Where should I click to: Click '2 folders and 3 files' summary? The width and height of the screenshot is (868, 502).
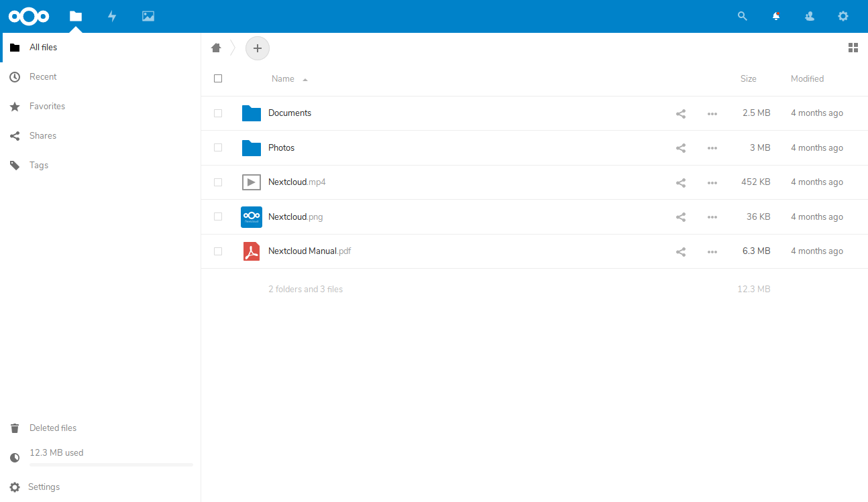[x=306, y=290]
